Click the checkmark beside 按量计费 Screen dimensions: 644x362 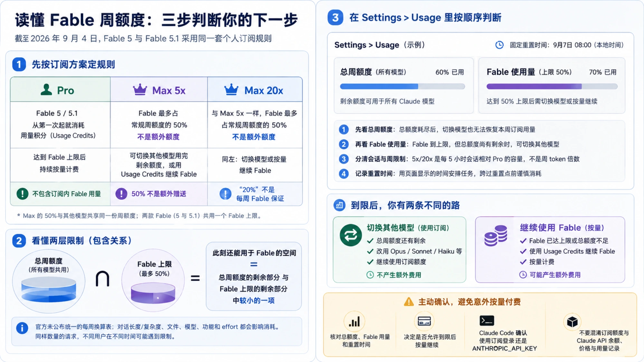tap(523, 262)
